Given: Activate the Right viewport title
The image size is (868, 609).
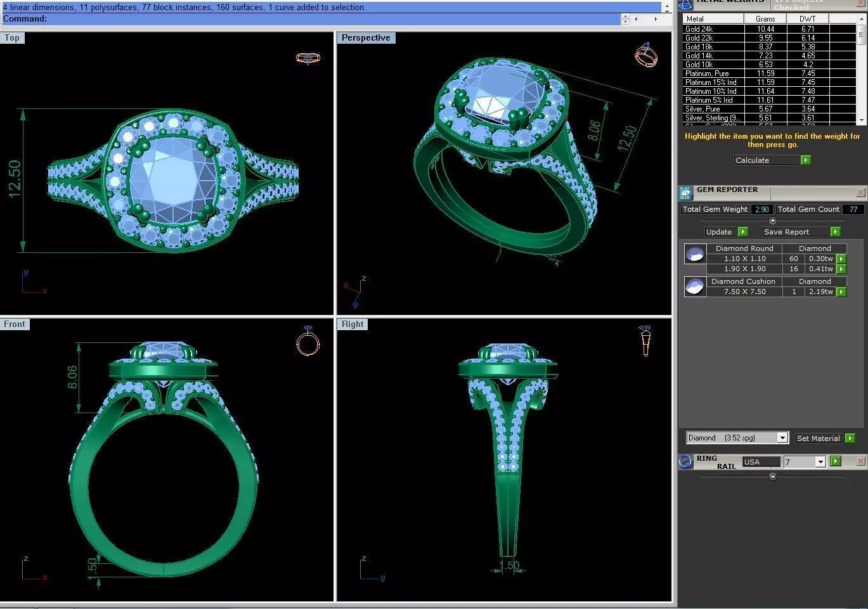Looking at the screenshot, I should click(x=353, y=324).
